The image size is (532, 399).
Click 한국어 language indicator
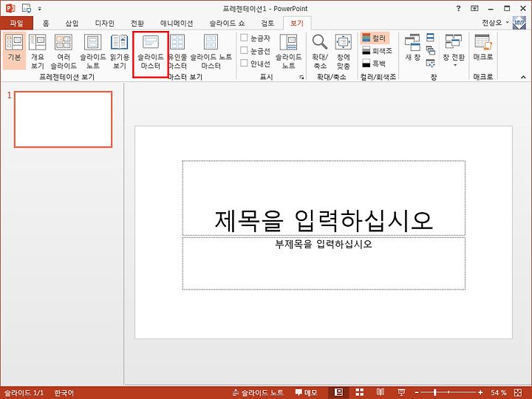64,392
